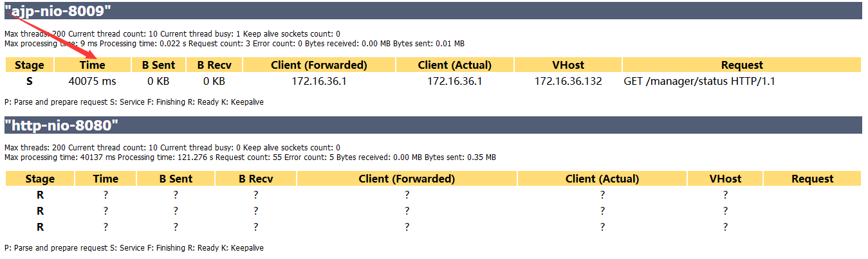This screenshot has height=259, width=868.
Task: Click the Request column header in the ajp-nio-8009 table
Action: [741, 65]
